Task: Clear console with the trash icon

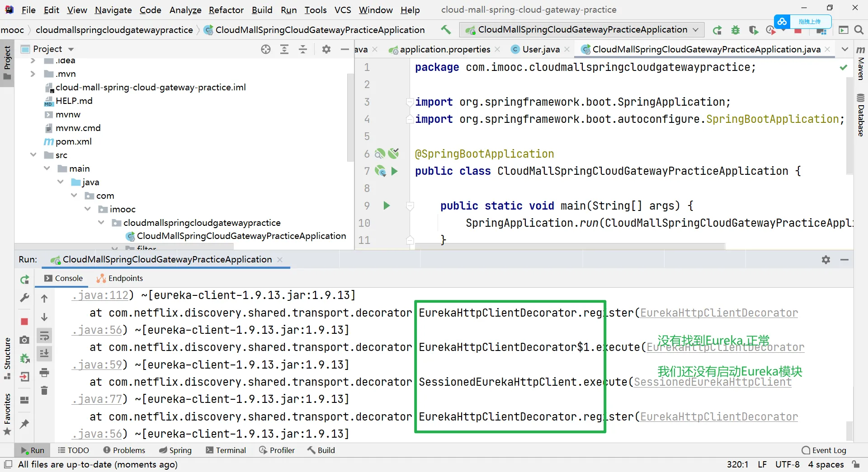Action: 44,390
